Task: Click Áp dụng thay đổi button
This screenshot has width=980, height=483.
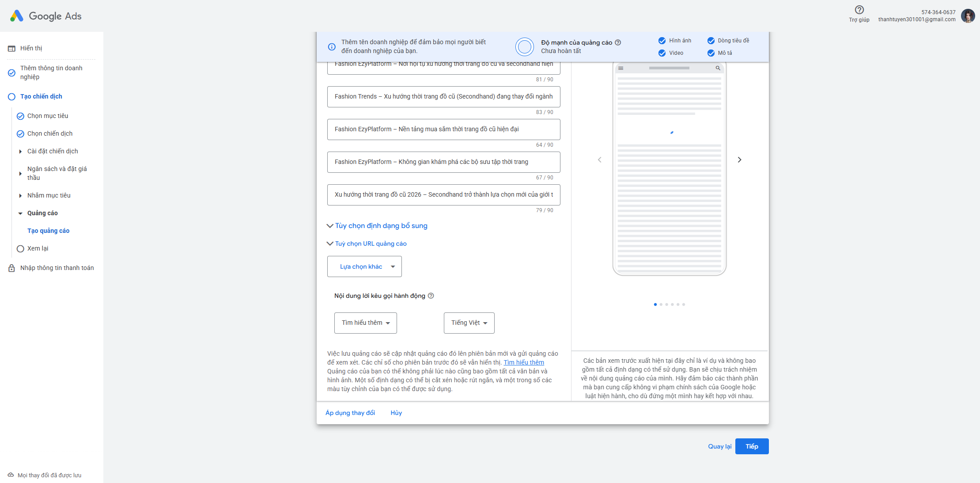Action: [x=350, y=413]
